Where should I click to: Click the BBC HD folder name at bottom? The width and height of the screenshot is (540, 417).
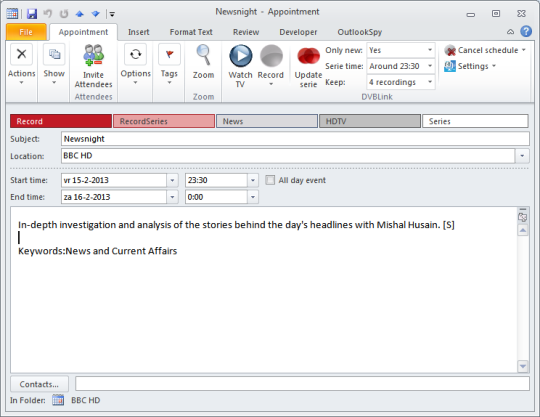click(85, 400)
